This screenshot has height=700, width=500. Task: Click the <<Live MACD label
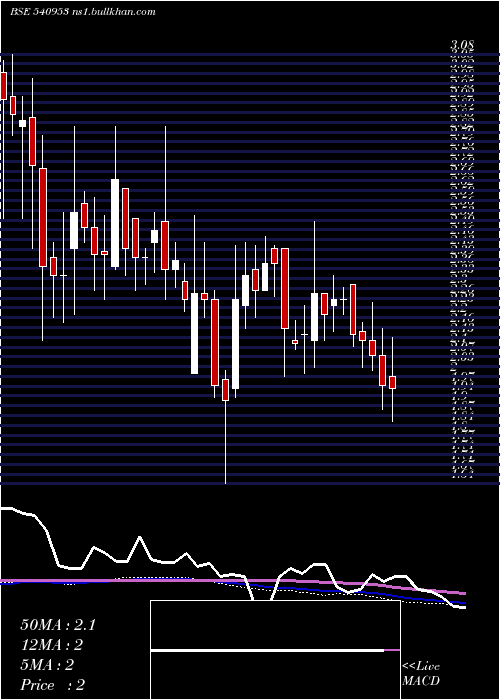pyautogui.click(x=421, y=674)
